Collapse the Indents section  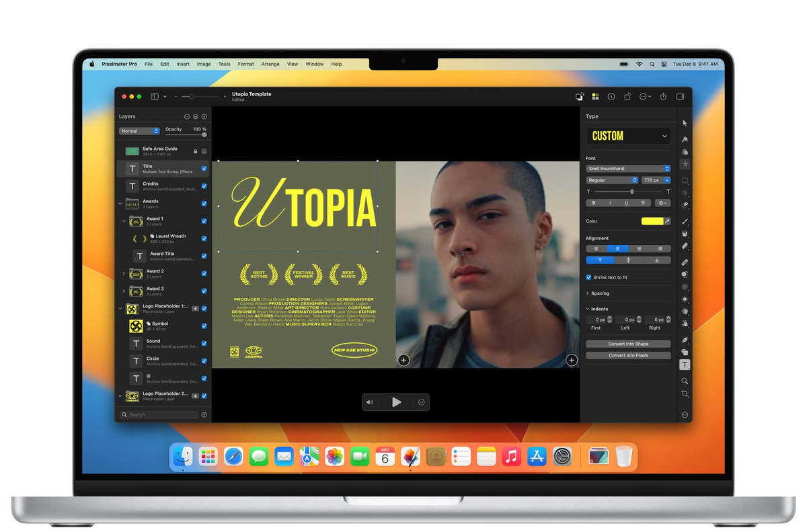(x=588, y=309)
